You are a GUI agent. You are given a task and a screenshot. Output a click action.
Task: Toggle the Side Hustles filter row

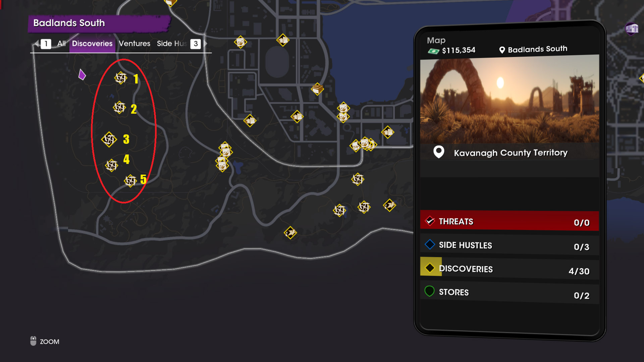509,245
